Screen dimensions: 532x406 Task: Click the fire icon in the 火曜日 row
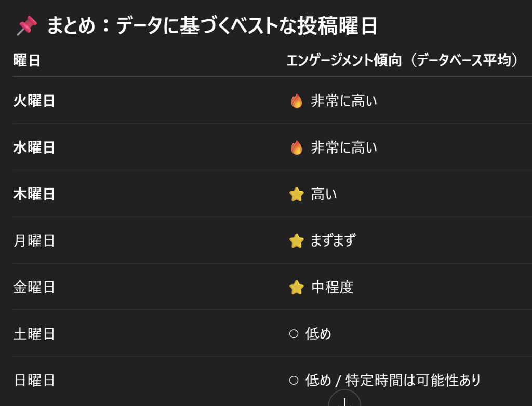(x=296, y=101)
